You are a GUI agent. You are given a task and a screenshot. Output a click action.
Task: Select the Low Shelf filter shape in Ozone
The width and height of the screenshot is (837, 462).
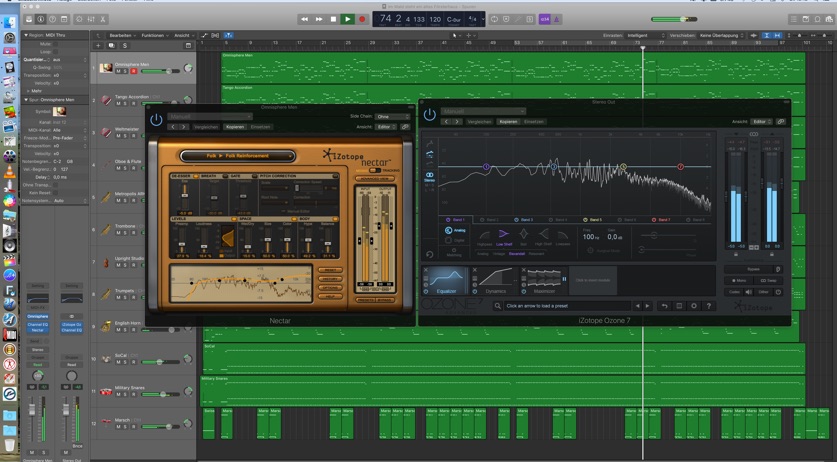click(x=503, y=237)
